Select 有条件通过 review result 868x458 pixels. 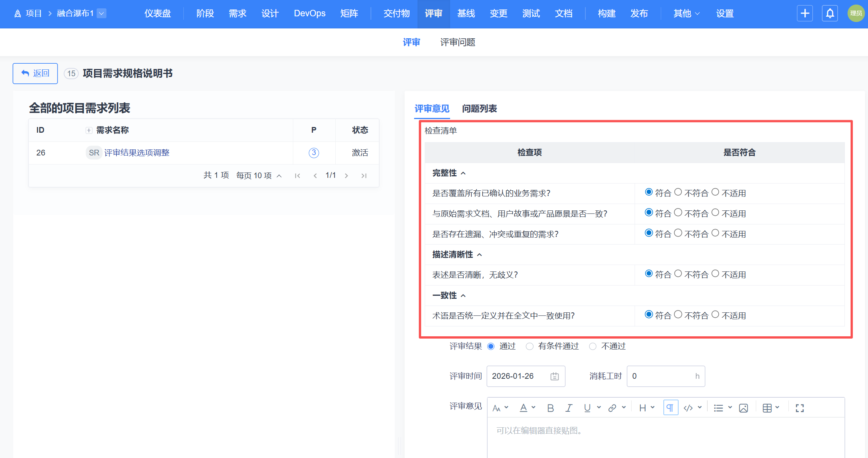(530, 347)
